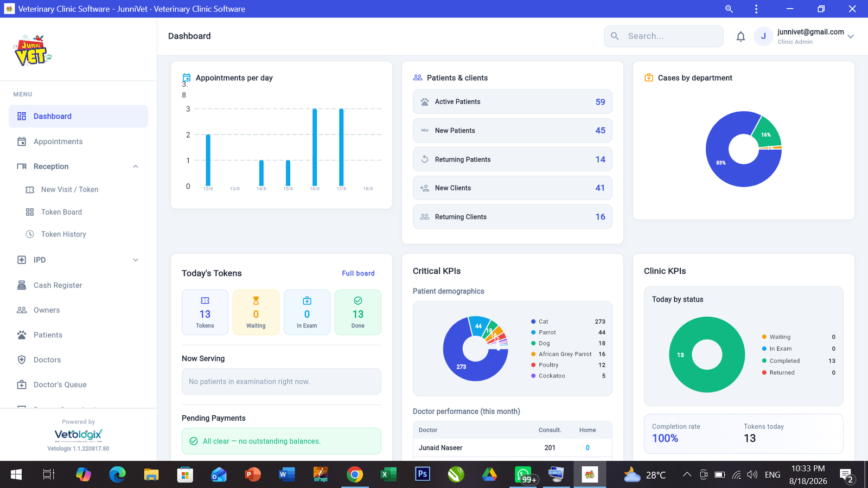The height and width of the screenshot is (488, 868).
Task: Open Photoshop from the taskbar
Action: tap(422, 474)
